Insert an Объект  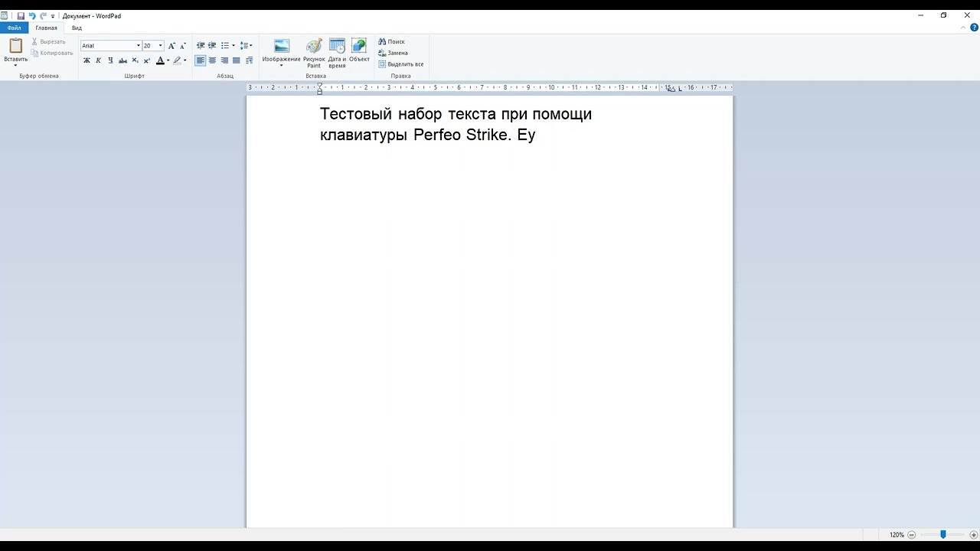[x=359, y=51]
